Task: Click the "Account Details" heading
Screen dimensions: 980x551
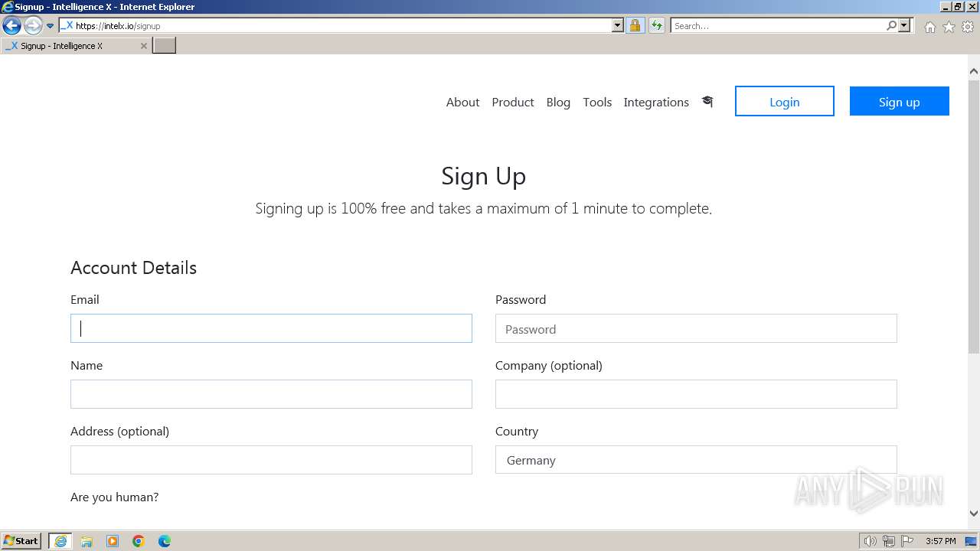Action: point(133,268)
